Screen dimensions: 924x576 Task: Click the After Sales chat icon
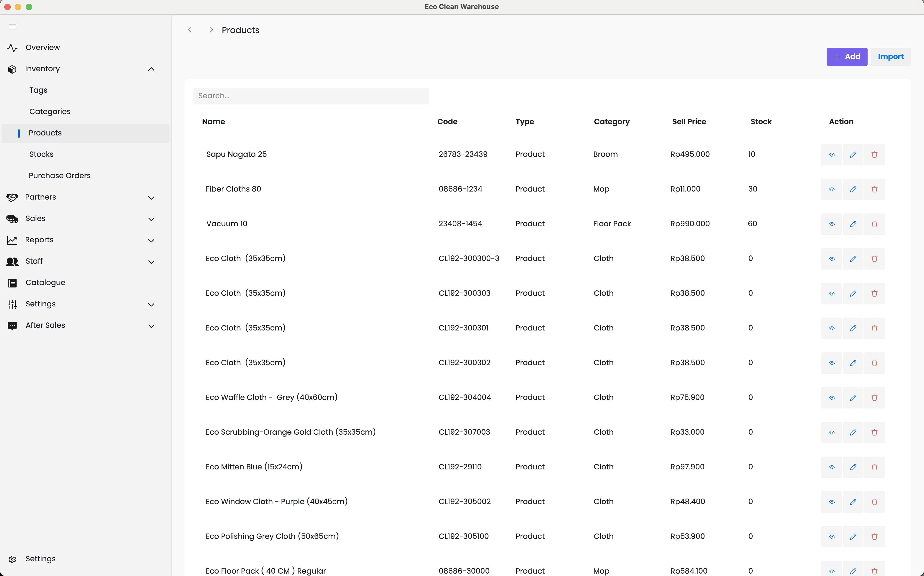[12, 325]
